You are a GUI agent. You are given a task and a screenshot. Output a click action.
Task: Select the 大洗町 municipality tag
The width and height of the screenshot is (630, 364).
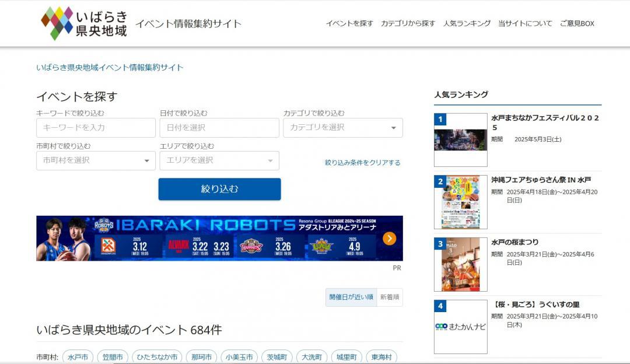pyautogui.click(x=311, y=357)
